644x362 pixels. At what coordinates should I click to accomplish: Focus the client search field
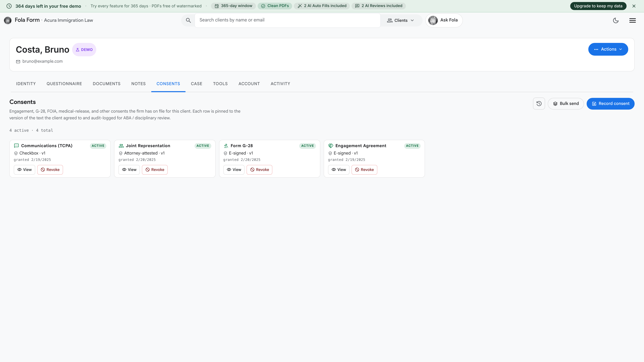pos(287,20)
